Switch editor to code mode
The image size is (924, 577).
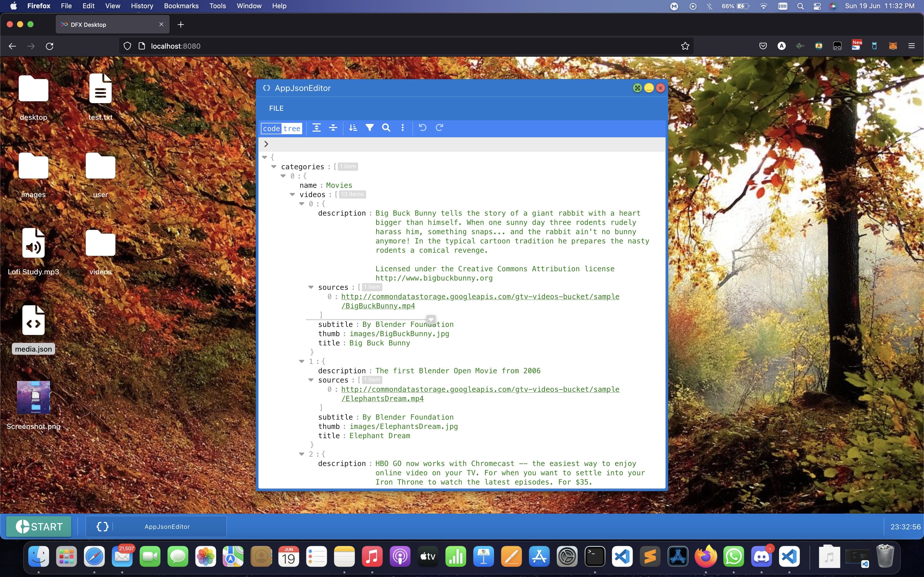pyautogui.click(x=271, y=129)
